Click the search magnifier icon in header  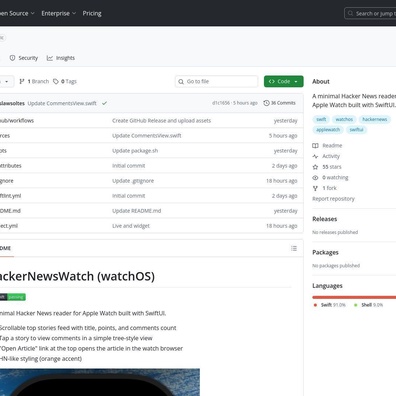pyautogui.click(x=350, y=13)
